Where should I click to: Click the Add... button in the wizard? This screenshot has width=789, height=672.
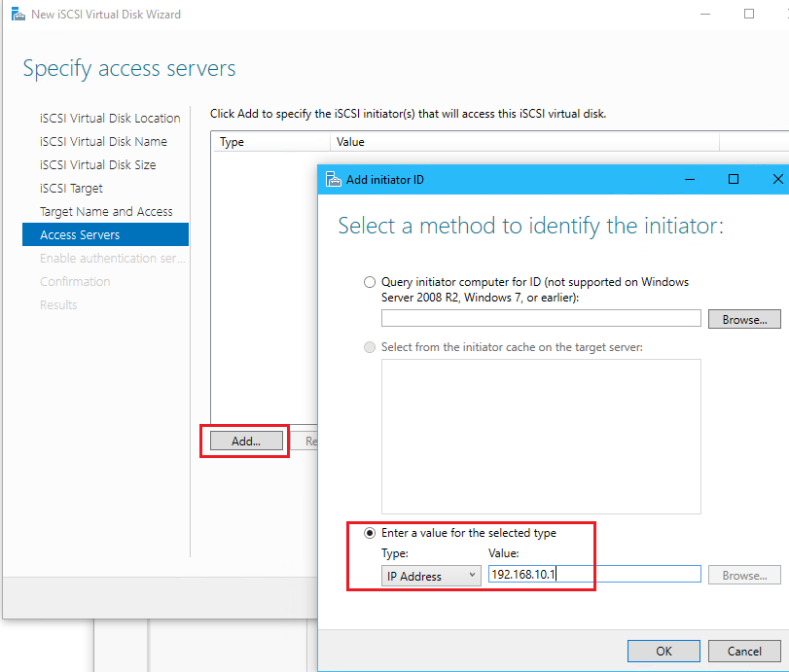(246, 442)
